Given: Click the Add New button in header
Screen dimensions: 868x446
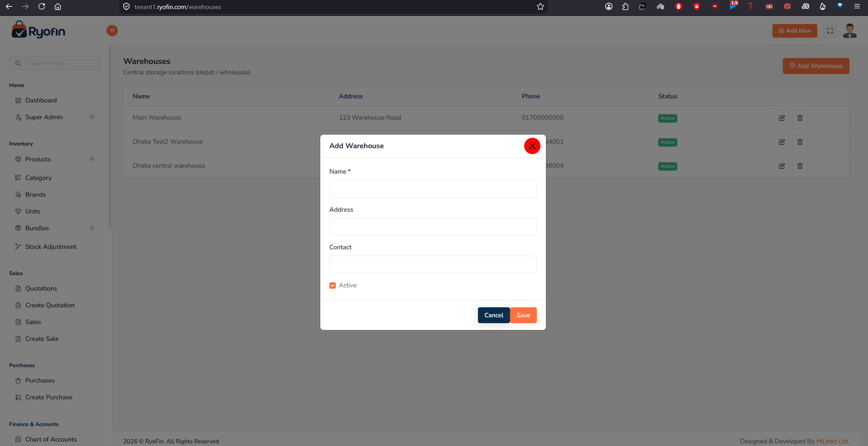Looking at the screenshot, I should pos(795,31).
